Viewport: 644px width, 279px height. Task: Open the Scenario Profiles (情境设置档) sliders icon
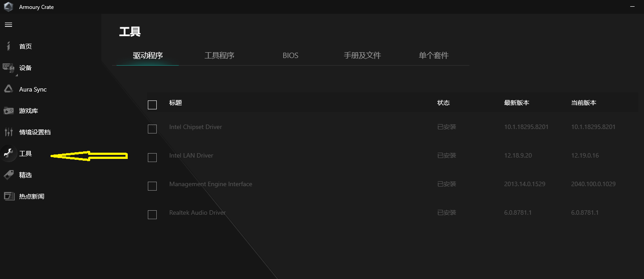(8, 132)
